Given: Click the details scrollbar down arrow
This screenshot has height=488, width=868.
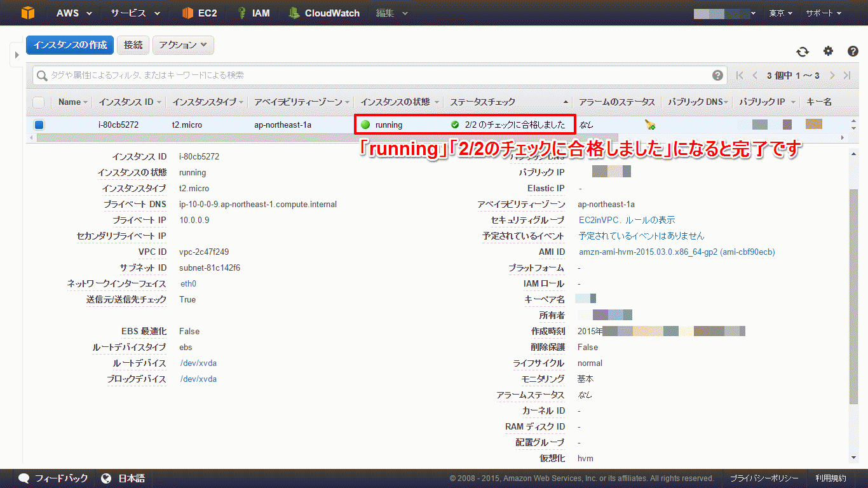Looking at the screenshot, I should tap(853, 458).
